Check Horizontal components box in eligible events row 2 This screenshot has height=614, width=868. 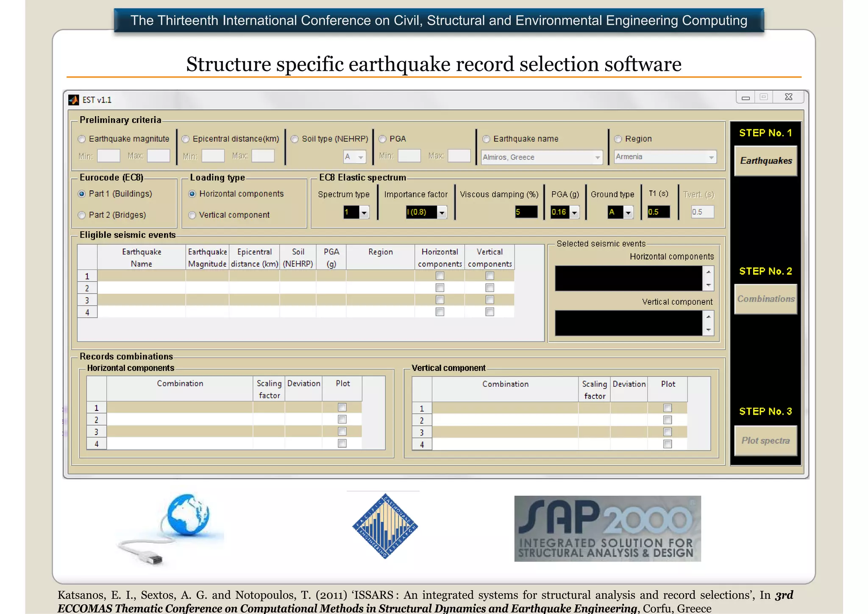pos(440,288)
